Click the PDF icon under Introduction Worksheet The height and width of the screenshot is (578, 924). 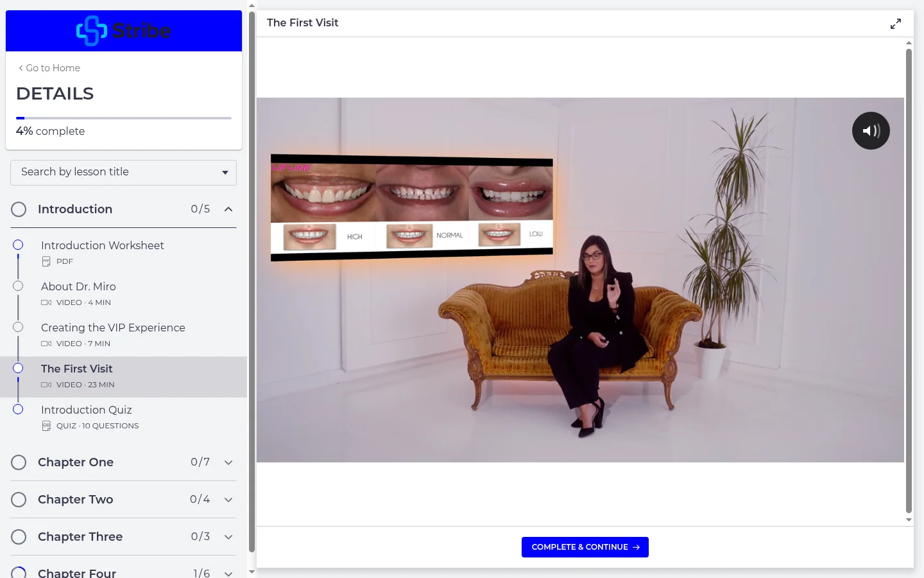pyautogui.click(x=46, y=261)
